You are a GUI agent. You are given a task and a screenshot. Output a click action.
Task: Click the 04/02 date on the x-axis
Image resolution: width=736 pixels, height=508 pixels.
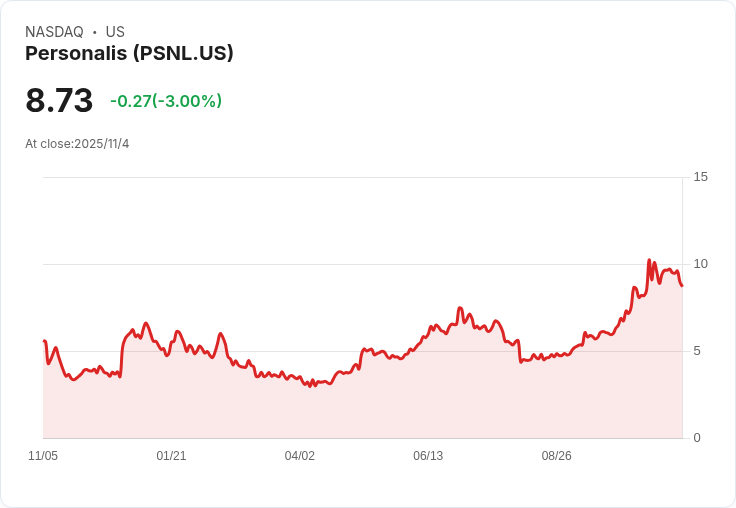300,456
